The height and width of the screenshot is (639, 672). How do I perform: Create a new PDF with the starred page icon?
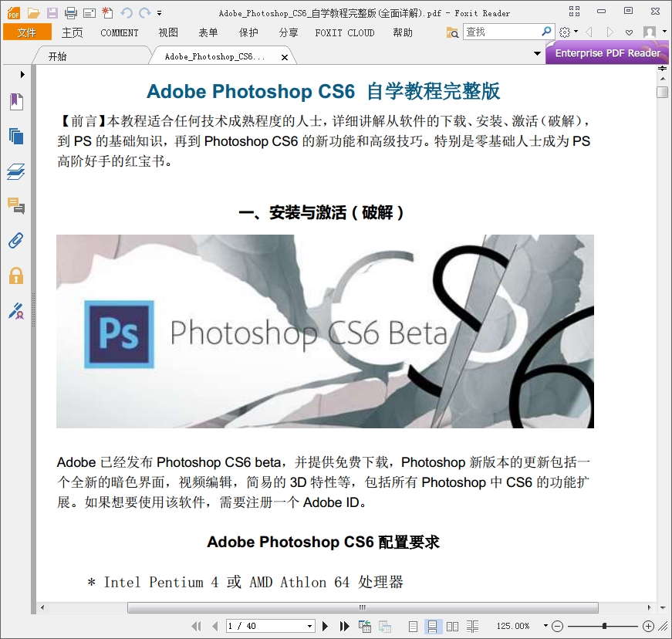(107, 13)
